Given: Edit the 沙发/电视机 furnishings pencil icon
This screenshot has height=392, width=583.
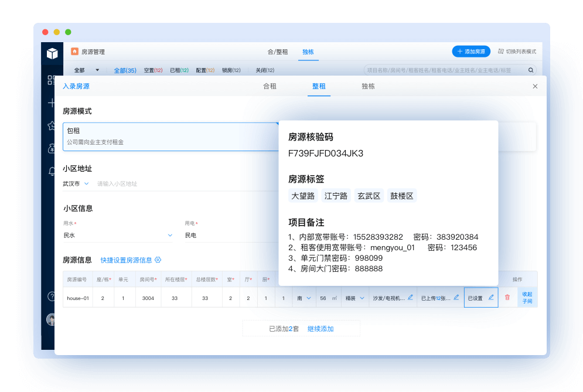Looking at the screenshot, I should [411, 297].
